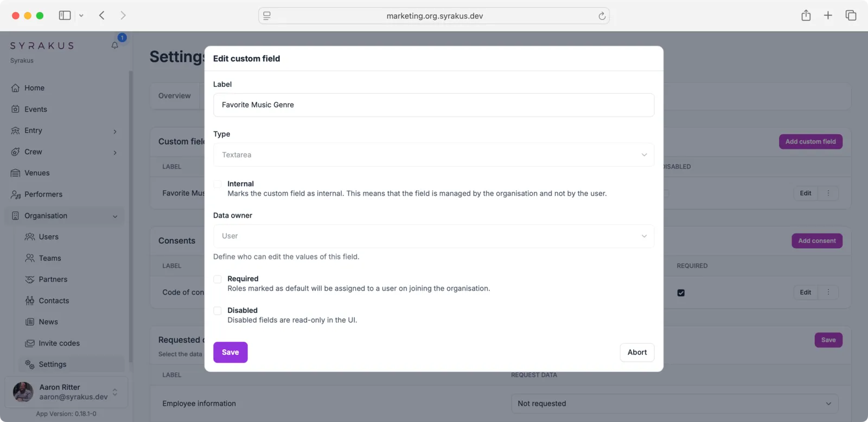Click Abort to cancel editing

click(x=637, y=352)
